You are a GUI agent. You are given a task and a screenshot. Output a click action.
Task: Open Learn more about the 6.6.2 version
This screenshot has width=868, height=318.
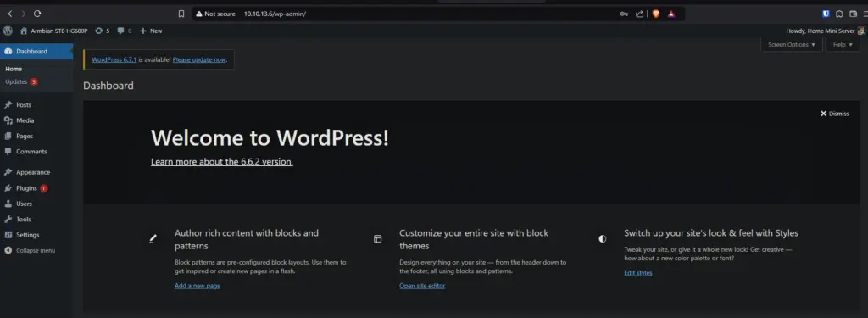point(222,162)
